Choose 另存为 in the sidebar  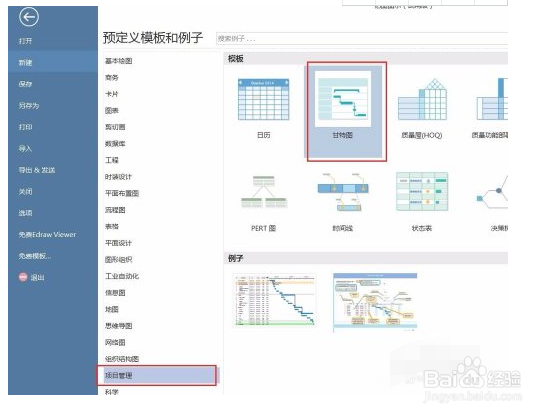tap(29, 105)
